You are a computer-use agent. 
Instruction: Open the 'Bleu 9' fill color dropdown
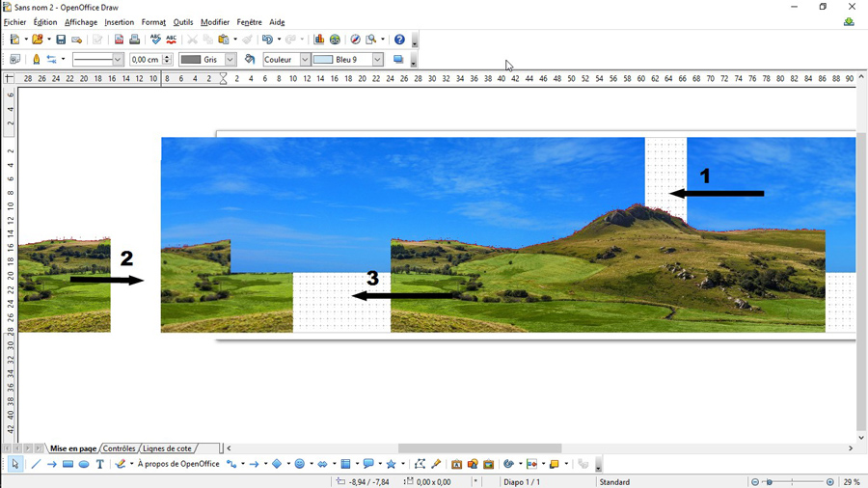tap(377, 59)
